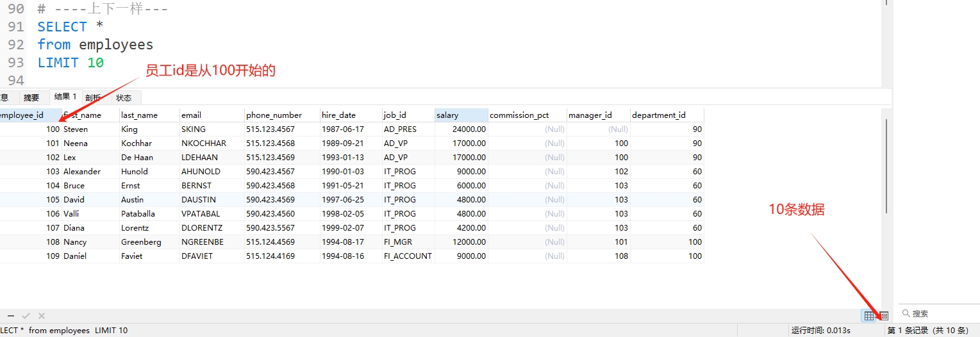The image size is (980, 337).
Task: Click the 24000.00 salary cell
Action: click(x=460, y=129)
